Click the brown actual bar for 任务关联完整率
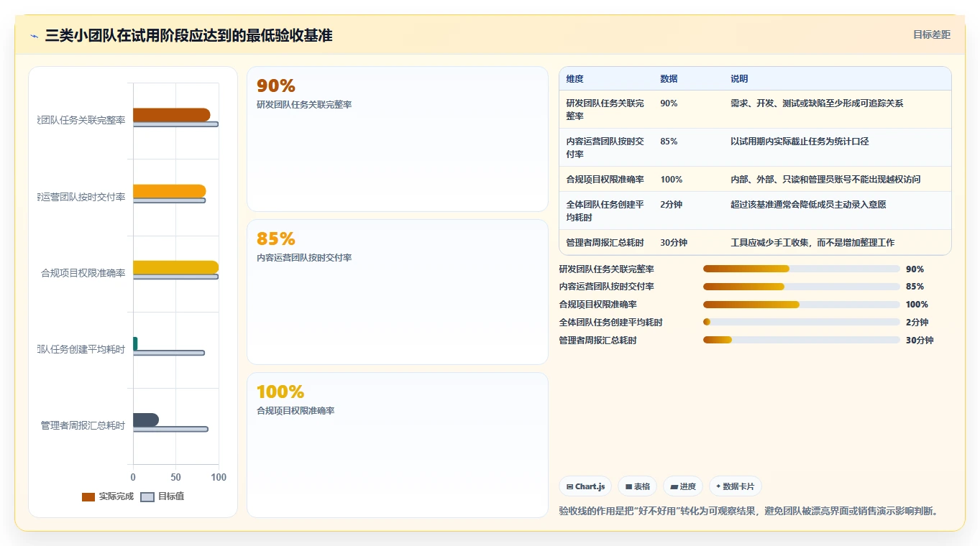Image resolution: width=980 pixels, height=546 pixels. point(171,115)
